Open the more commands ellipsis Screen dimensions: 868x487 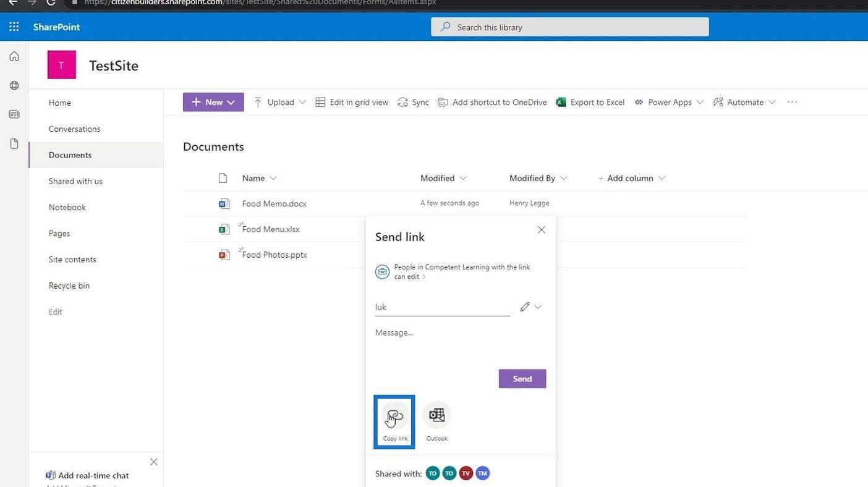point(792,102)
